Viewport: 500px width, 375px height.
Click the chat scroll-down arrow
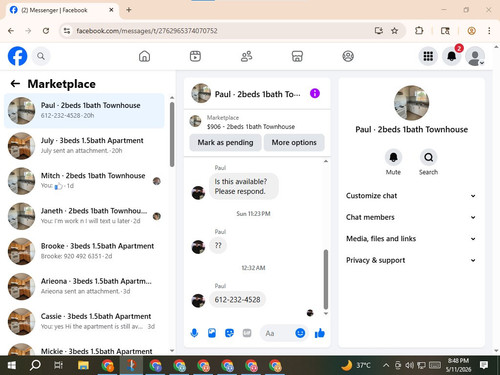(x=326, y=314)
